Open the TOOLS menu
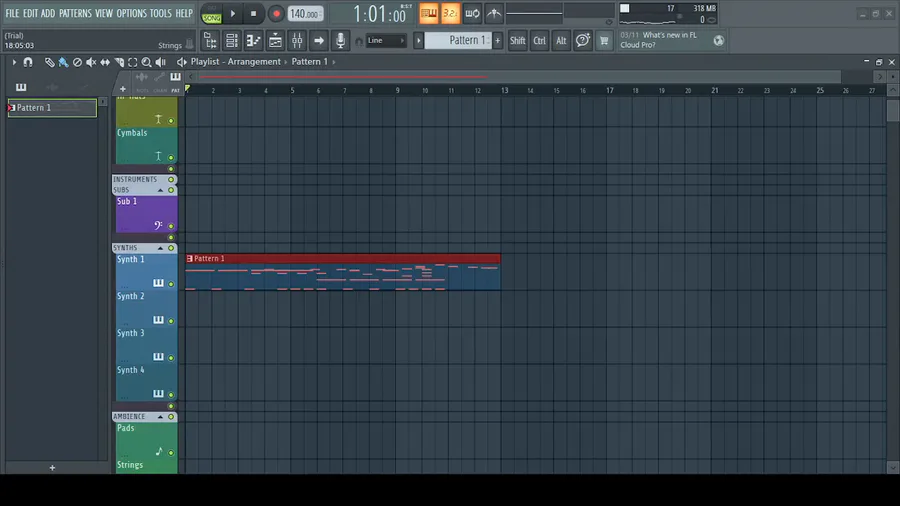 tap(161, 13)
